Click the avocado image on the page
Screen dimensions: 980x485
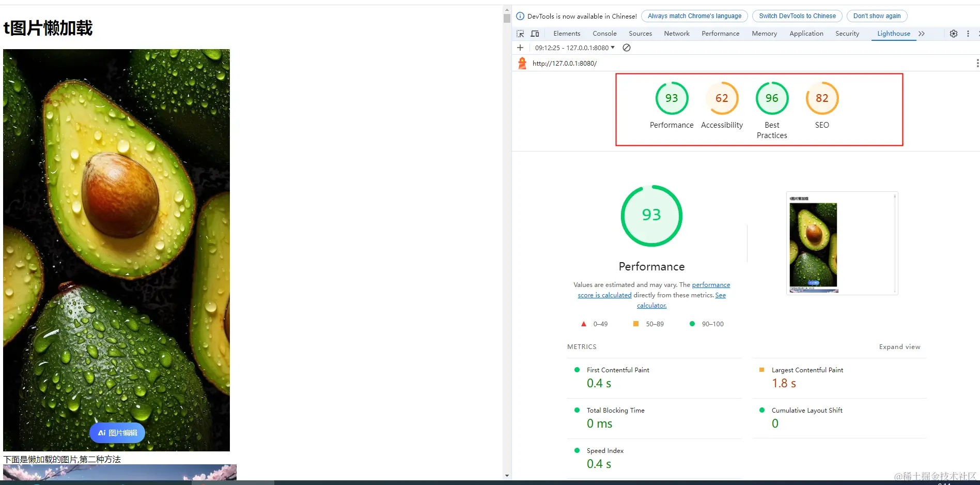[x=116, y=250]
